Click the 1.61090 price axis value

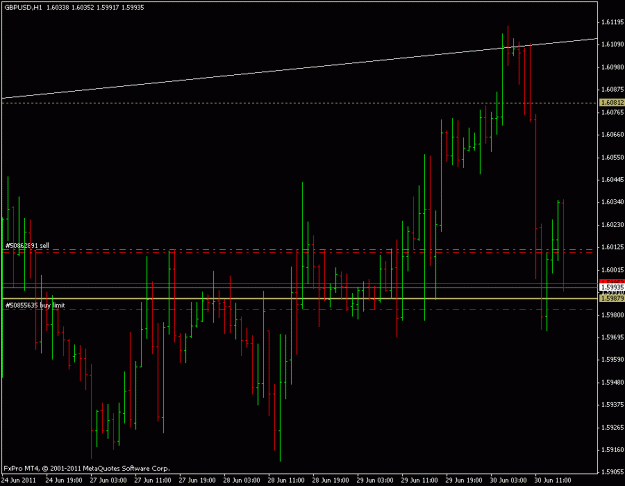click(x=612, y=44)
